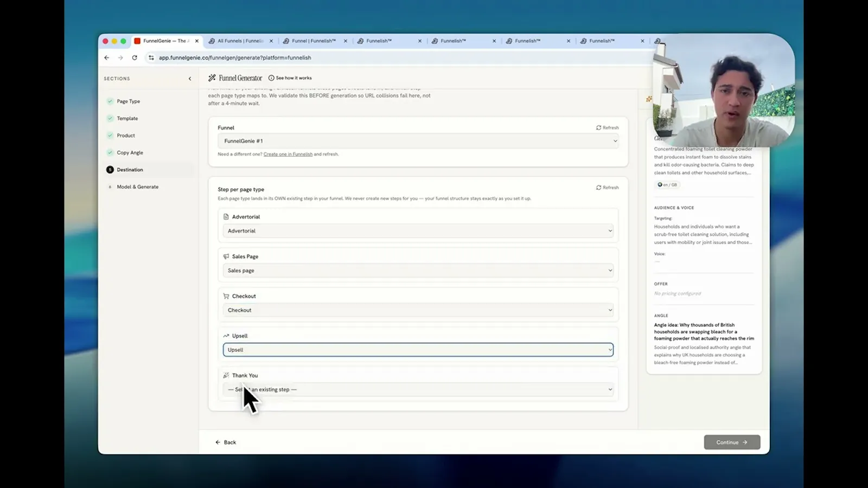868x488 pixels.
Task: Click the Step per page type heading
Action: click(x=241, y=190)
